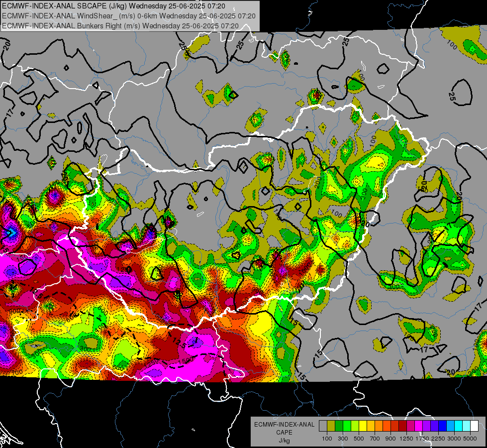Select the red-orange legend swatch
487x448 pixels.
(387, 426)
